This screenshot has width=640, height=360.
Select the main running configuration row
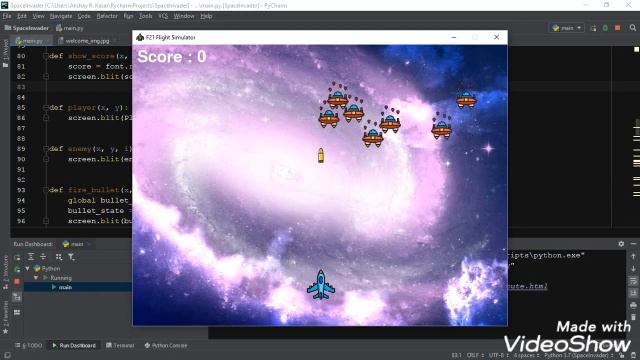coord(78,287)
